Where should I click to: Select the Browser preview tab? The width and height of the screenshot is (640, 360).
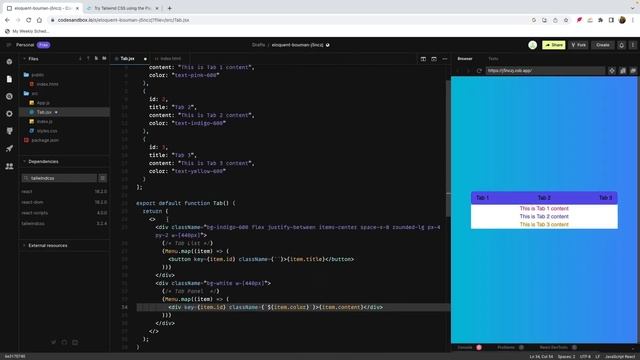[465, 59]
